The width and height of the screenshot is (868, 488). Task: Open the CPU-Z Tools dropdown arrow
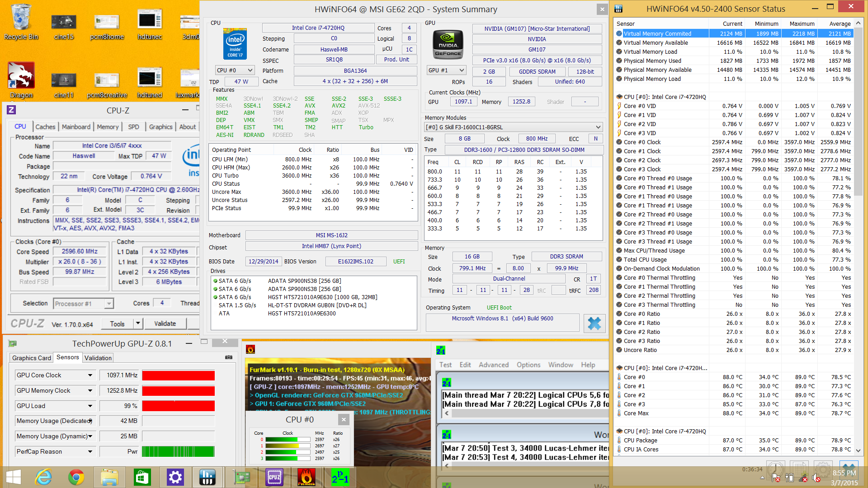pyautogui.click(x=138, y=324)
